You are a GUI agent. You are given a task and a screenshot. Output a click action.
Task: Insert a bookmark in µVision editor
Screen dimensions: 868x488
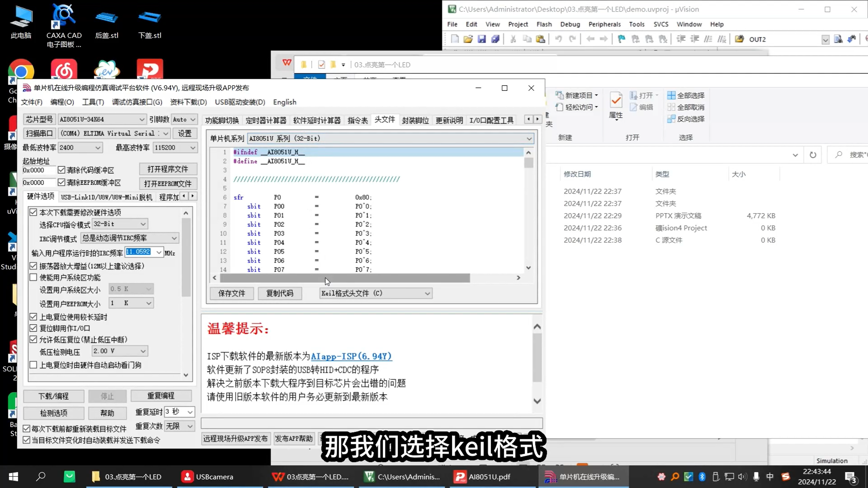[x=621, y=39]
